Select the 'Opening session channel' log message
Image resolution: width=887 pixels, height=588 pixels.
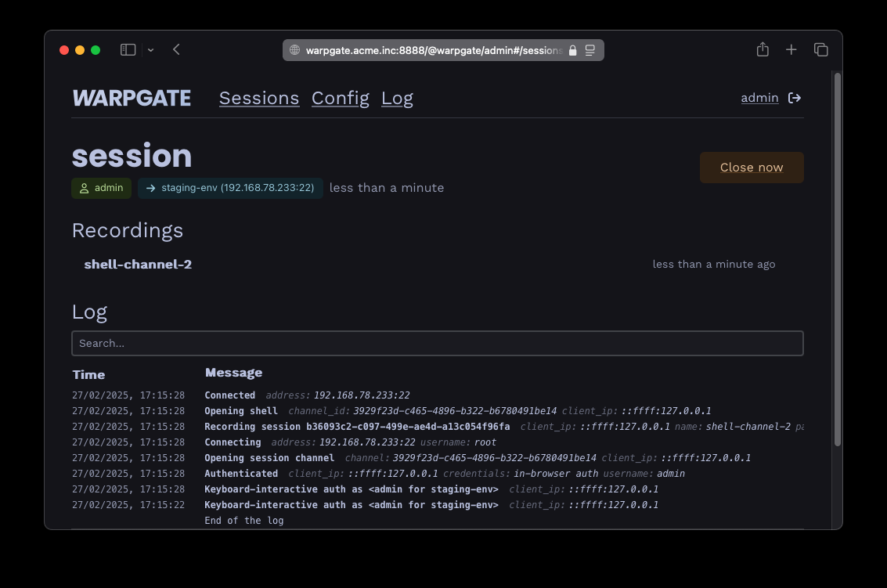[269, 458]
